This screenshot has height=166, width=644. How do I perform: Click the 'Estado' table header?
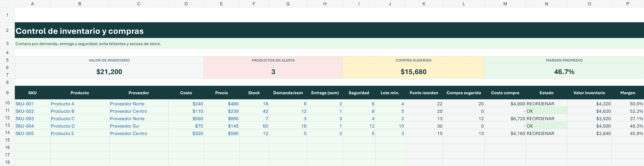[547, 93]
